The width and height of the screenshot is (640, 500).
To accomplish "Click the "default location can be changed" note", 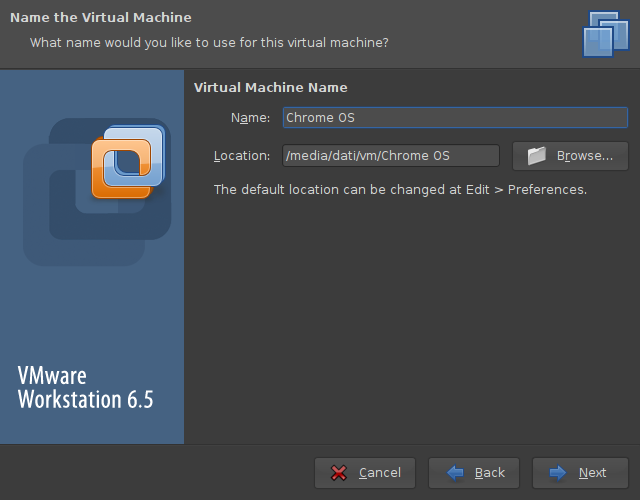I will (400, 190).
